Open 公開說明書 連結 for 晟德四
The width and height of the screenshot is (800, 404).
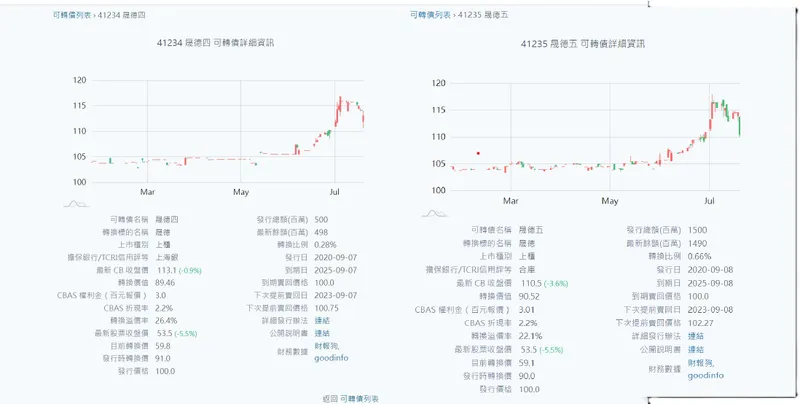(321, 333)
